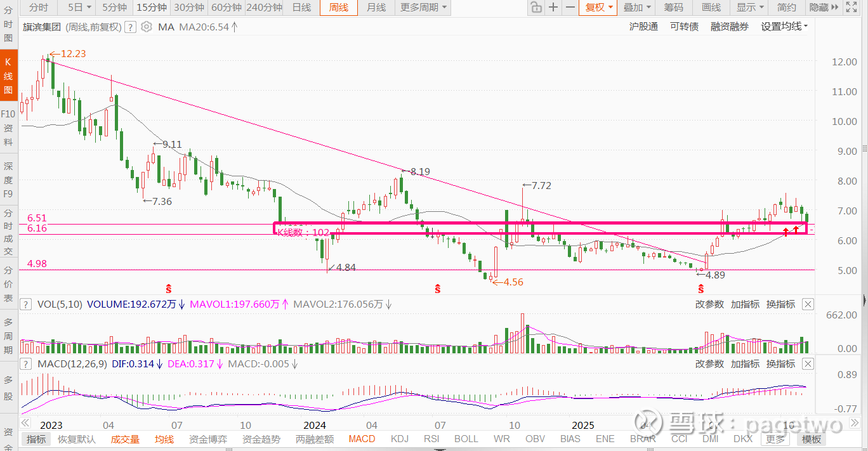Select the 周线 period tab
This screenshot has width=868, height=451.
pos(339,8)
